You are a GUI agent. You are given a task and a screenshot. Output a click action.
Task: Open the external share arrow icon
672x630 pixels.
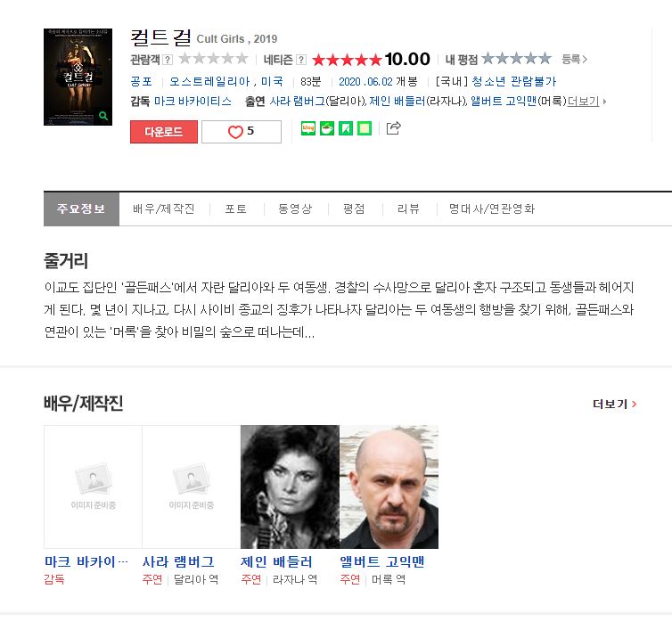coord(393,127)
